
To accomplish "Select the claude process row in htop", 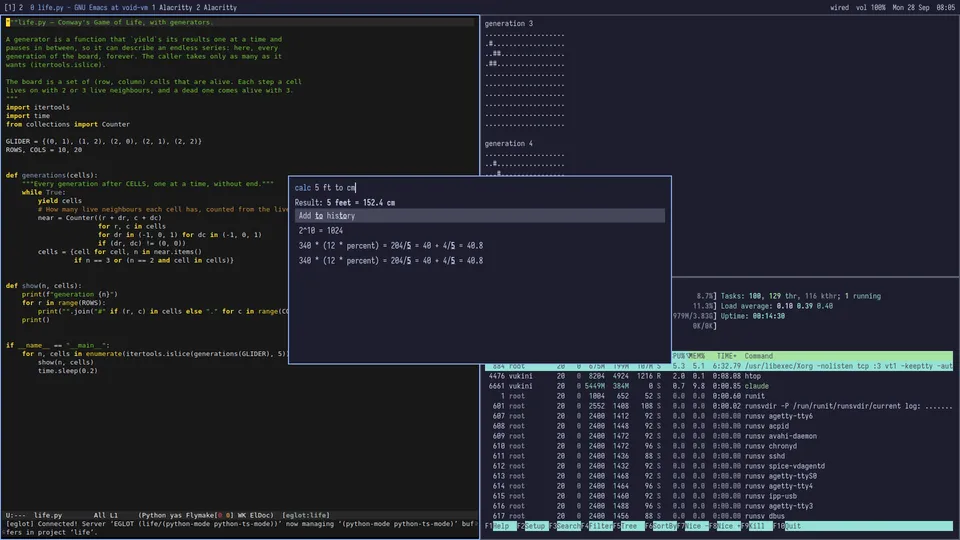I will 719,386.
